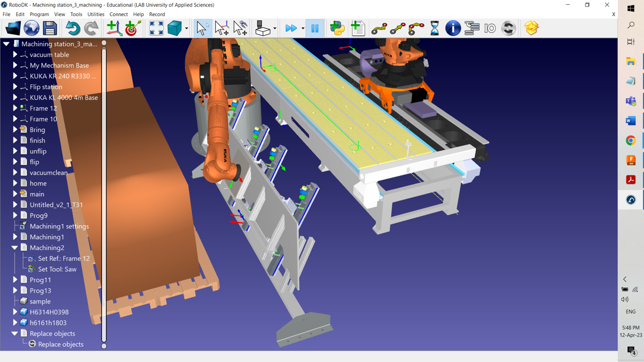
Task: Select the Machining1 settings item
Action: click(x=59, y=226)
